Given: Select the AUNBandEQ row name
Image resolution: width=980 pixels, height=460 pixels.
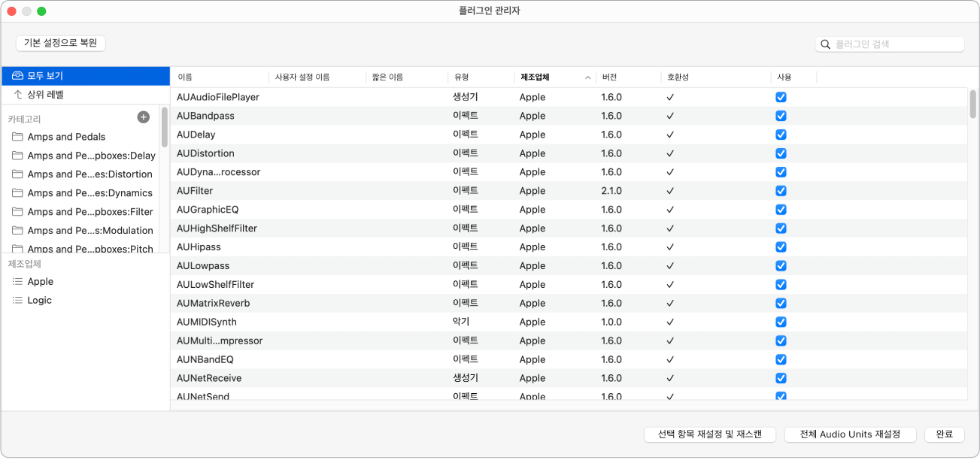Looking at the screenshot, I should 205,359.
